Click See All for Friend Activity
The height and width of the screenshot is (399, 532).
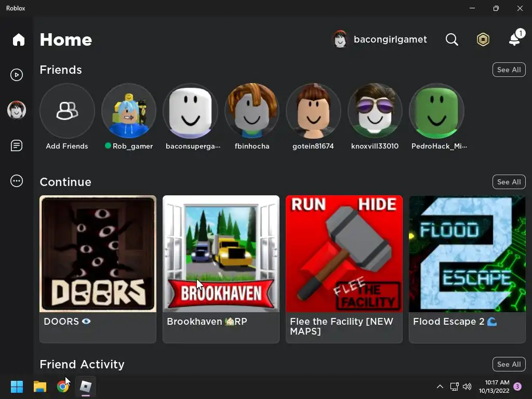tap(509, 364)
